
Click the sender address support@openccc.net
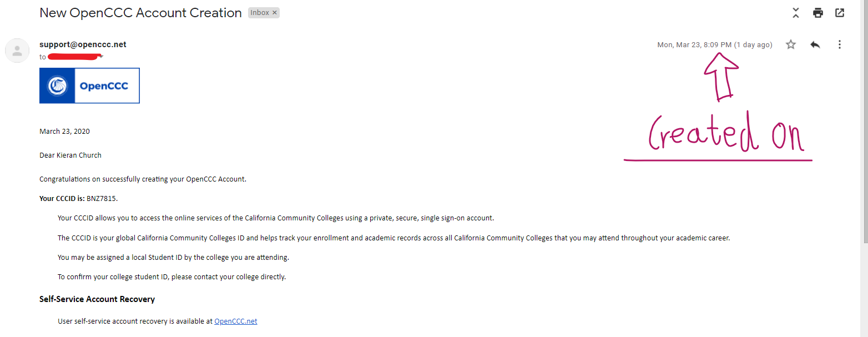pos(83,44)
